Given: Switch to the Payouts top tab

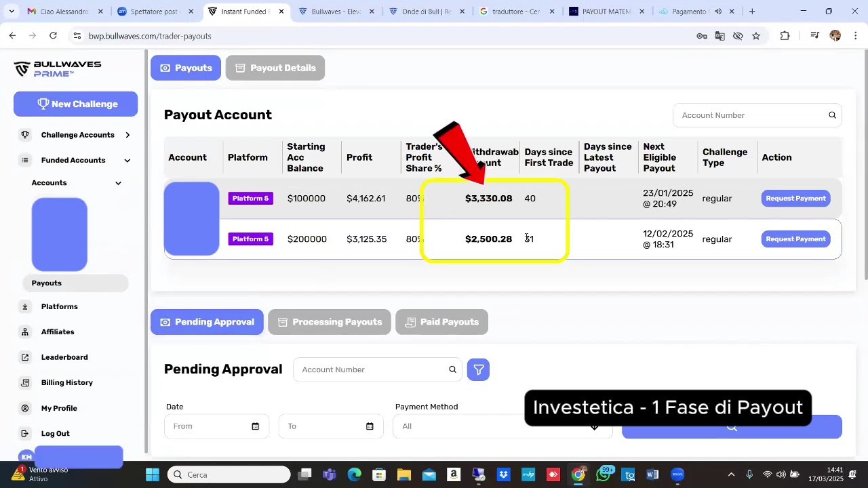Looking at the screenshot, I should [x=186, y=68].
